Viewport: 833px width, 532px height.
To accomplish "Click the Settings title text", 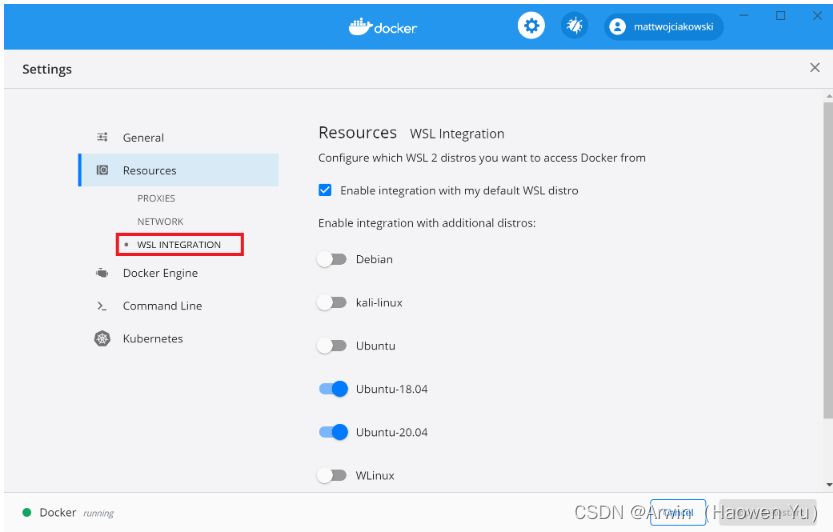I will click(47, 69).
